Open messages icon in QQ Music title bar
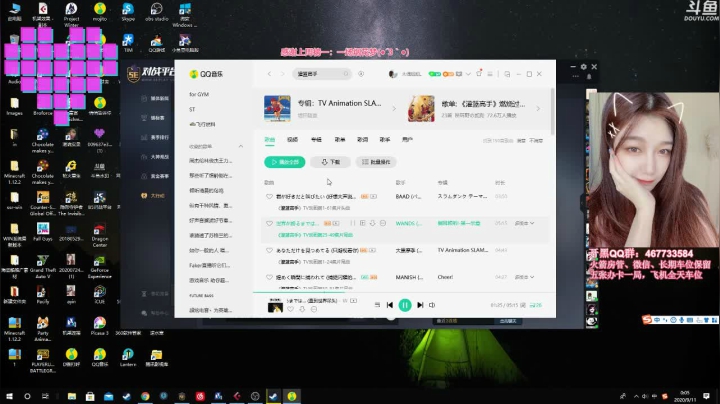720x404 pixels. pyautogui.click(x=459, y=74)
